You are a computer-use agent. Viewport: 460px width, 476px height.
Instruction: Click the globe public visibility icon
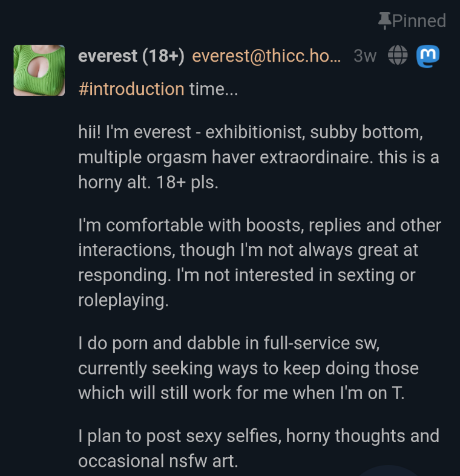[398, 55]
